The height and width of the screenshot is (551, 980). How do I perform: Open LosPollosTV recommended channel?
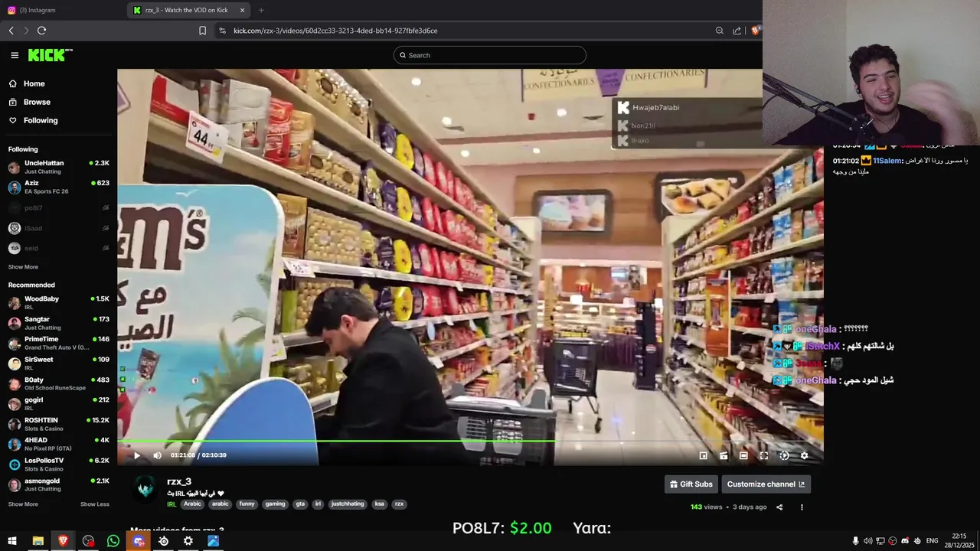[59, 465]
